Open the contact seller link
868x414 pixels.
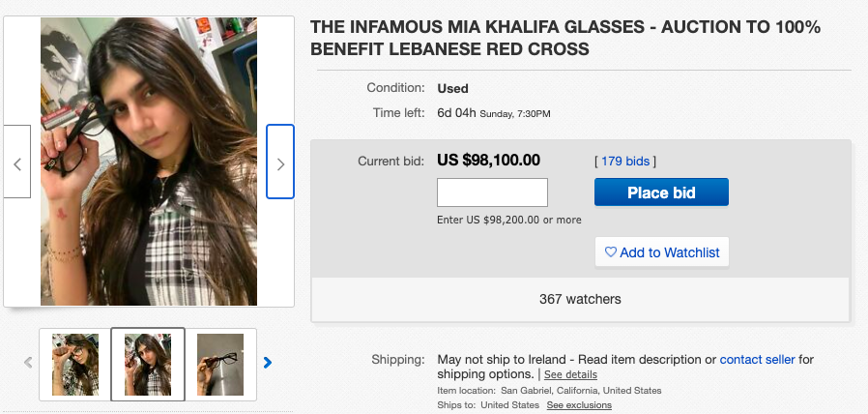click(x=757, y=359)
